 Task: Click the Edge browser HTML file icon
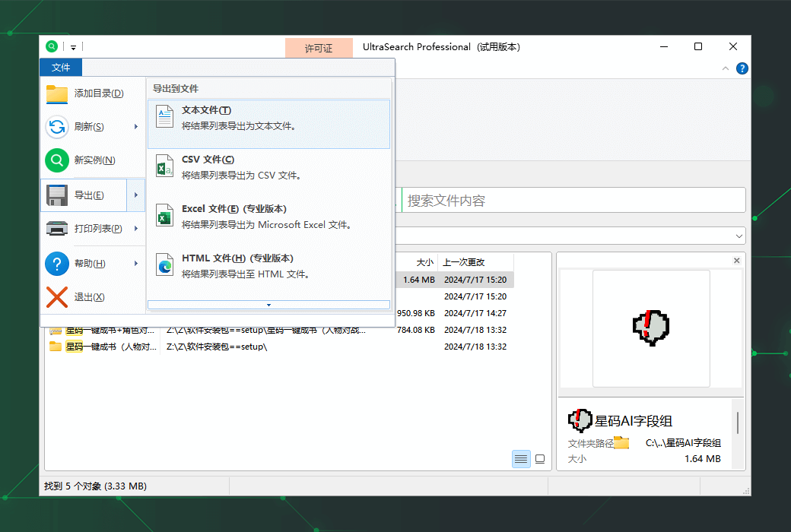tap(164, 265)
